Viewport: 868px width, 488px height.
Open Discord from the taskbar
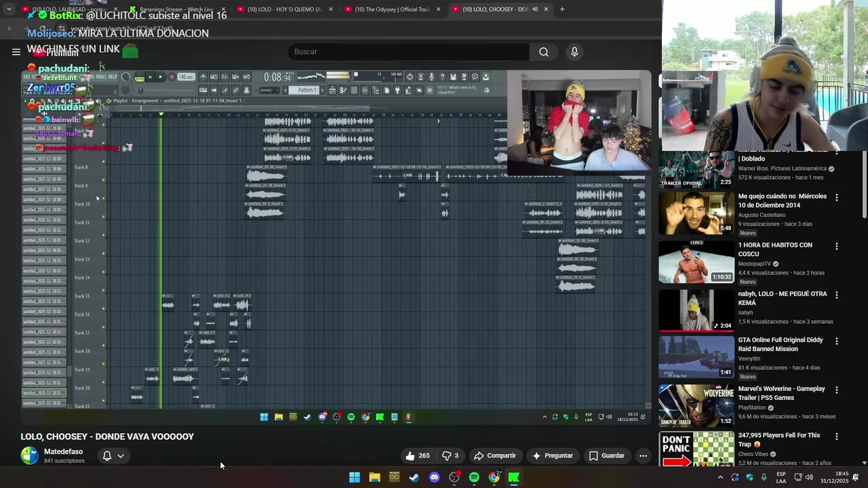coord(435,477)
